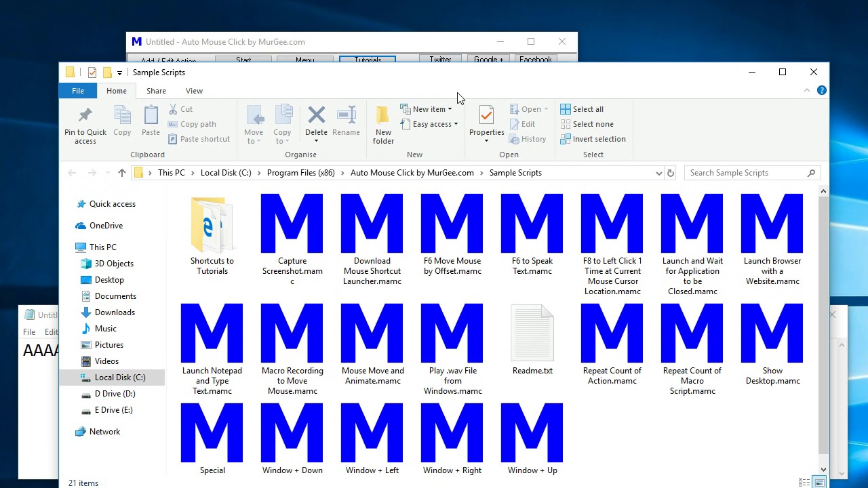Select Launch Browser with a Website.mamc
The image size is (868, 488).
[772, 239]
